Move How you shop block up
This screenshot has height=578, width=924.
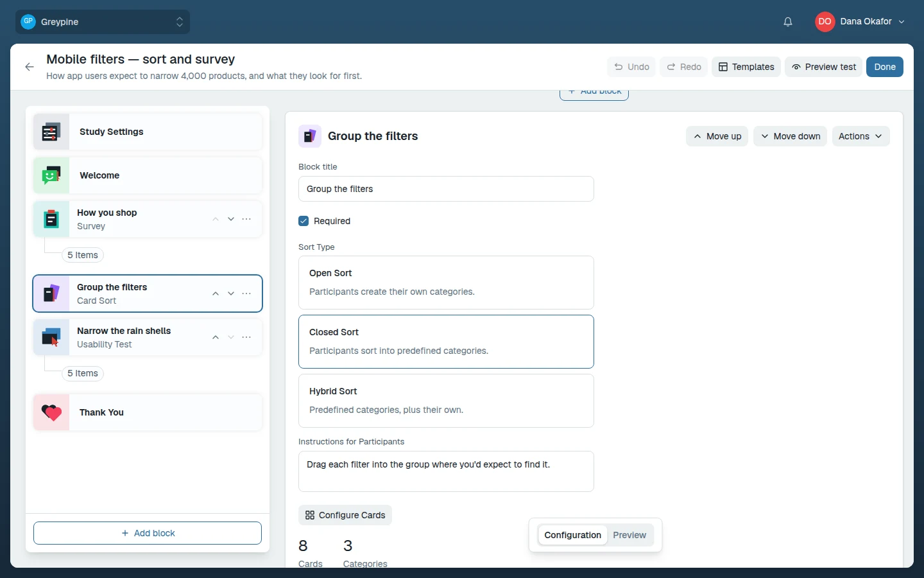coord(216,219)
